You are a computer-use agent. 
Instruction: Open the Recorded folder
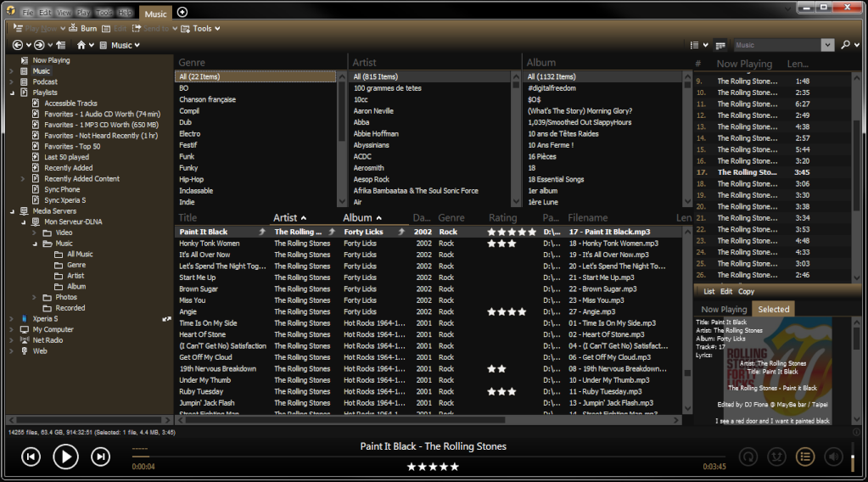coord(70,308)
